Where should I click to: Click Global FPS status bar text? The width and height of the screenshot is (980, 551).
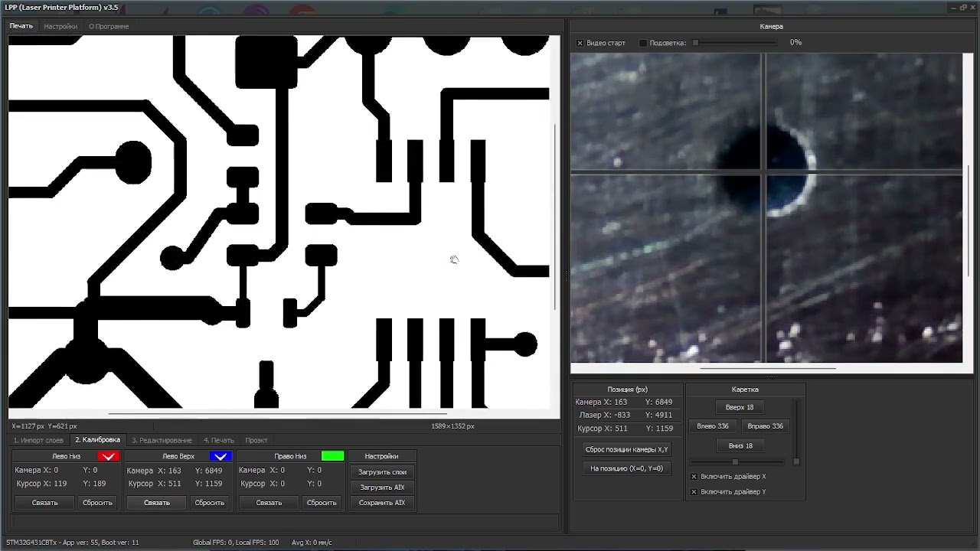pyautogui.click(x=236, y=543)
